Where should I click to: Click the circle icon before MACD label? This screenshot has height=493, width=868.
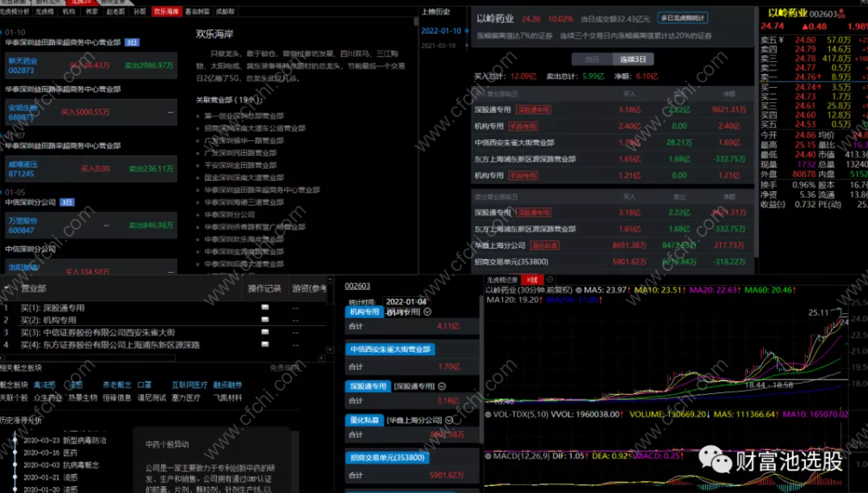[x=488, y=457]
